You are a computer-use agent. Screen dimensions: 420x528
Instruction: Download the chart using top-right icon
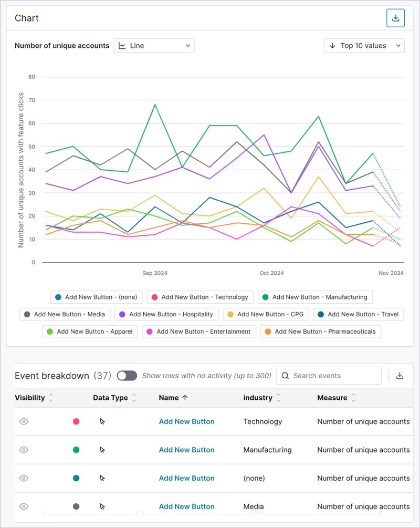pyautogui.click(x=395, y=18)
